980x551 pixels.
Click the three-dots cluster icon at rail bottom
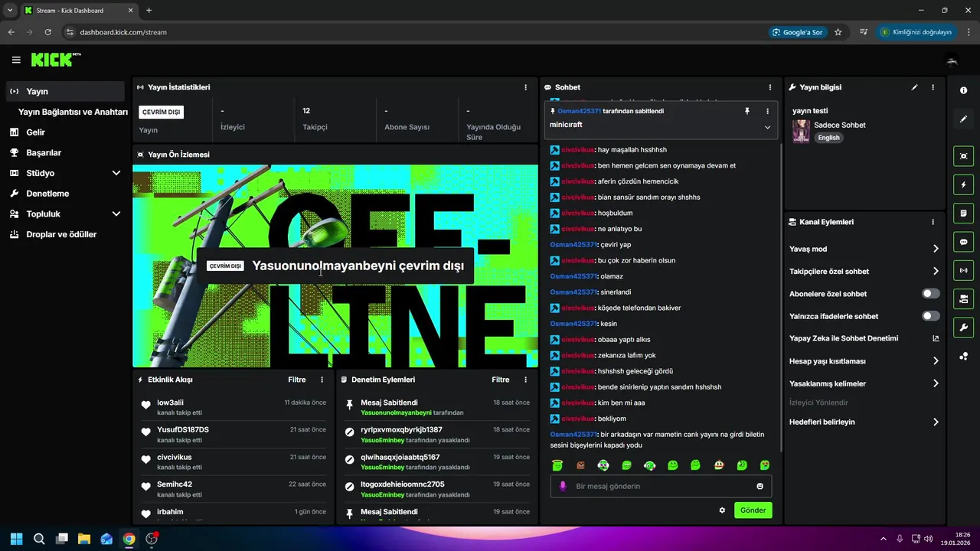click(963, 356)
